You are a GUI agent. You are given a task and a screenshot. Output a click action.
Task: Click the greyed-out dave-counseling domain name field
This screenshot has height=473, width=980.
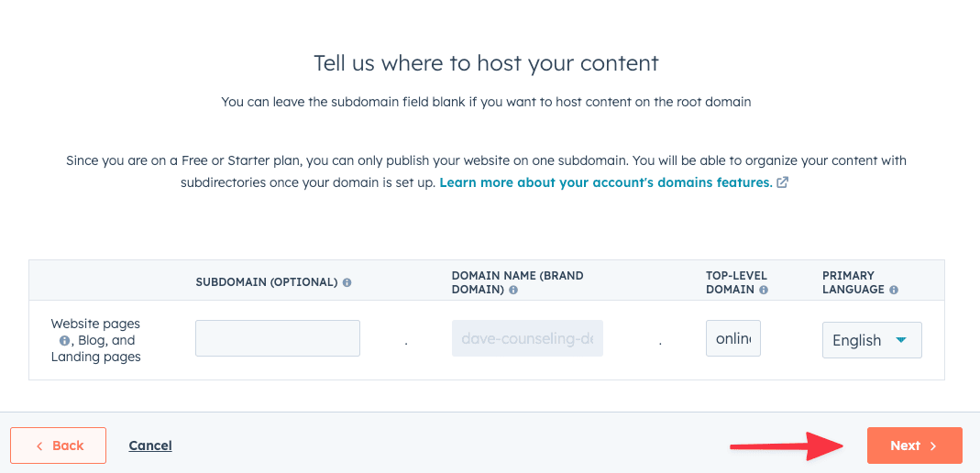click(527, 338)
